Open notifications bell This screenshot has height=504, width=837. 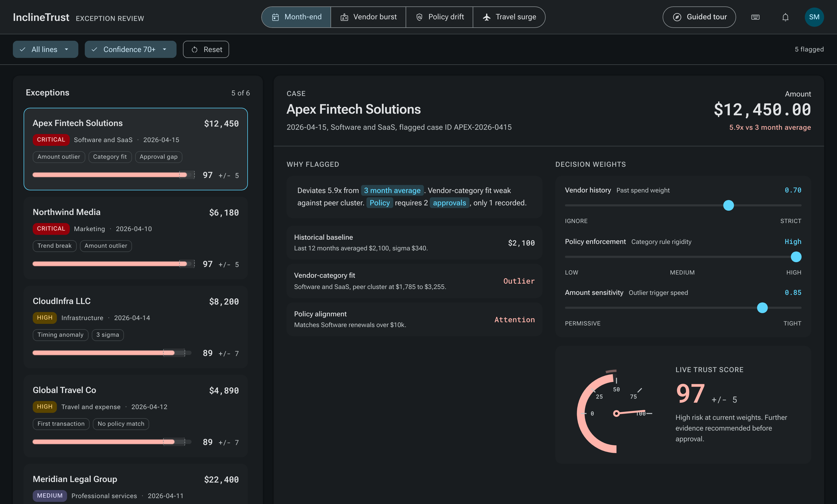point(785,17)
